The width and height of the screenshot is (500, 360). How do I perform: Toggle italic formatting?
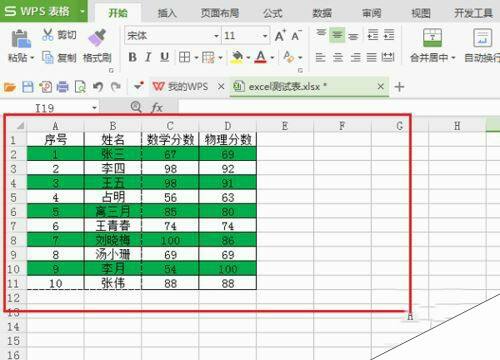click(x=148, y=57)
